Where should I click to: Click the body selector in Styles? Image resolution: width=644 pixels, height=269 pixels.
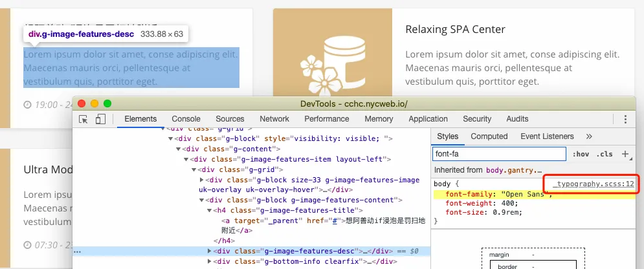[442, 184]
